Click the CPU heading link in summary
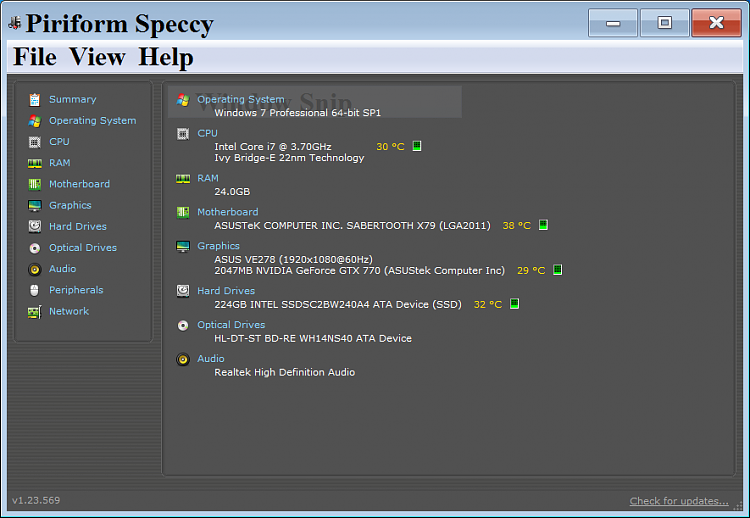This screenshot has height=518, width=750. click(208, 133)
